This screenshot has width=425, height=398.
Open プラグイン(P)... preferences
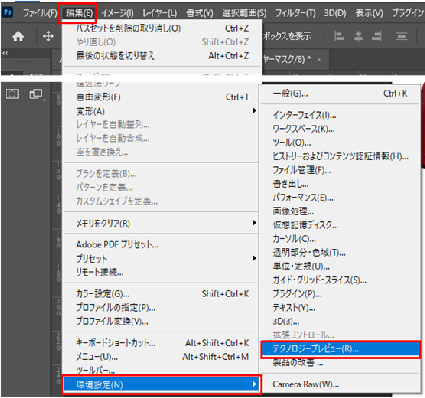340,294
